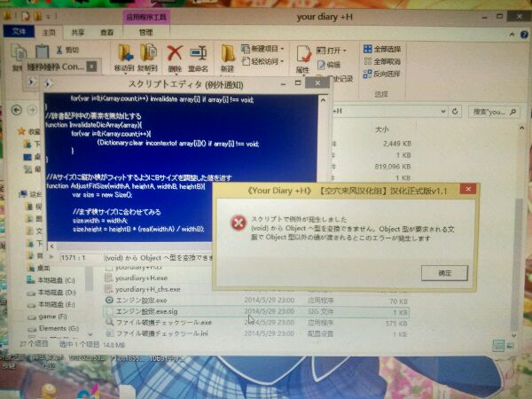Click the script editor horizontal scroll-left arrow
The image size is (532, 399).
[x=51, y=246]
